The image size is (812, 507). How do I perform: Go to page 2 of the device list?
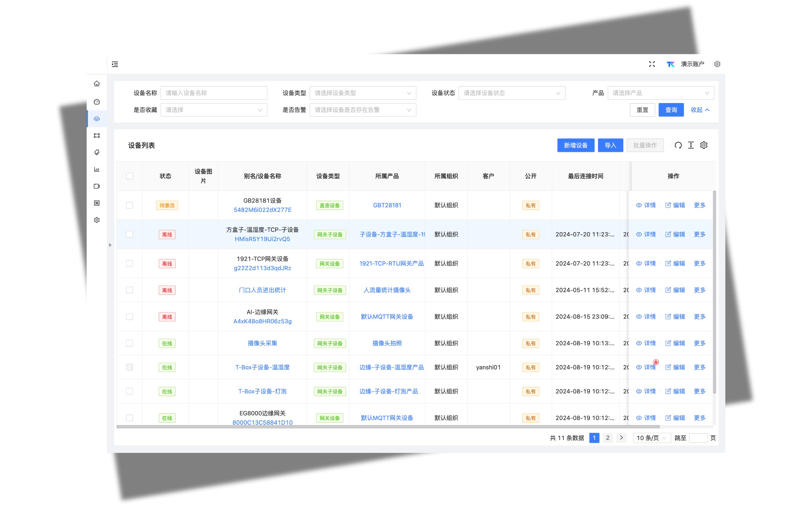pos(607,438)
